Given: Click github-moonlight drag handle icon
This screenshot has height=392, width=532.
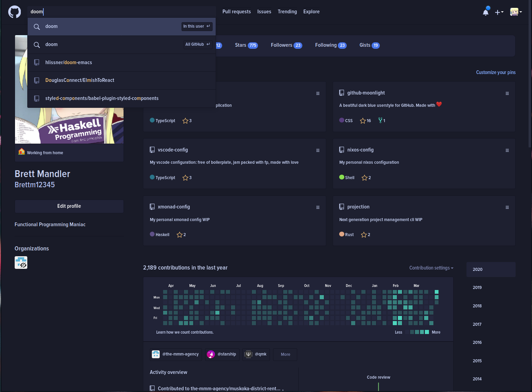Looking at the screenshot, I should coord(507,93).
